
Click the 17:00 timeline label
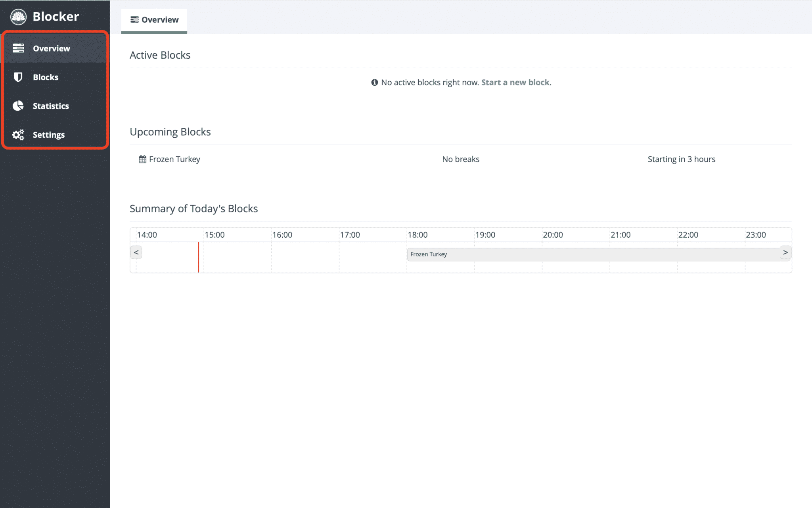pyautogui.click(x=350, y=235)
